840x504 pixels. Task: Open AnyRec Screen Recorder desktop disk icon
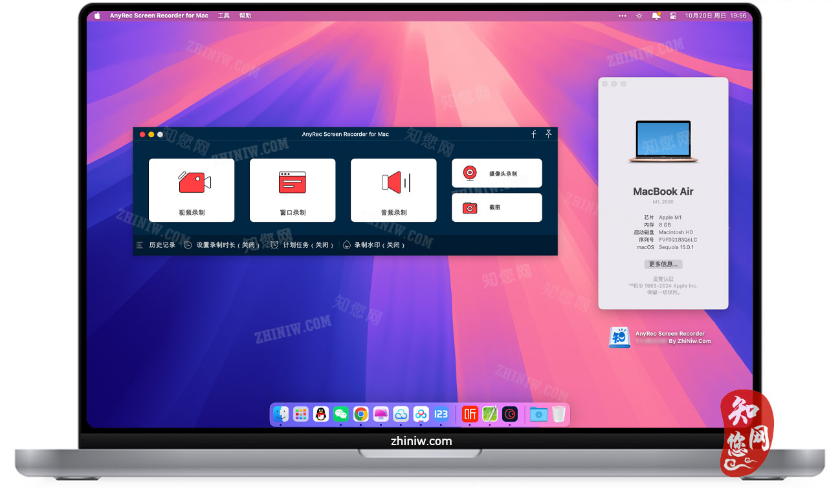619,337
